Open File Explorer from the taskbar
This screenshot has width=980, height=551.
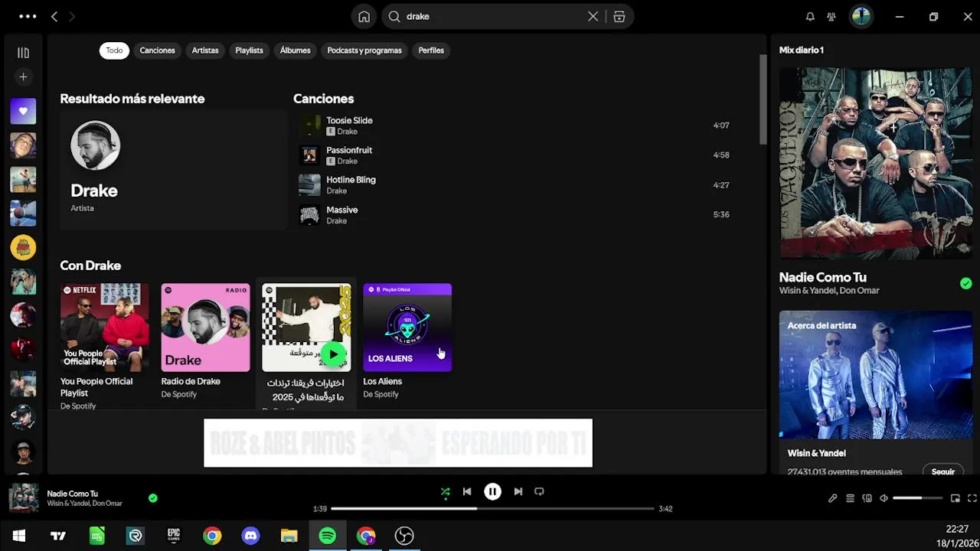(289, 536)
